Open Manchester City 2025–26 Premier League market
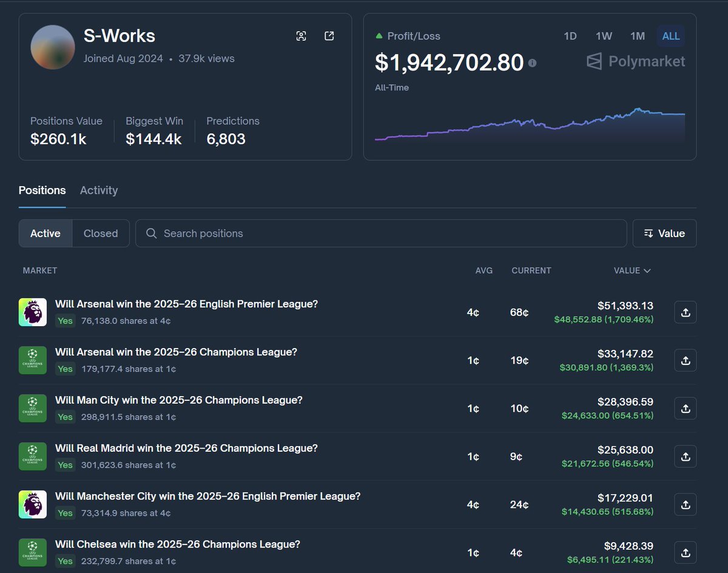 tap(208, 495)
